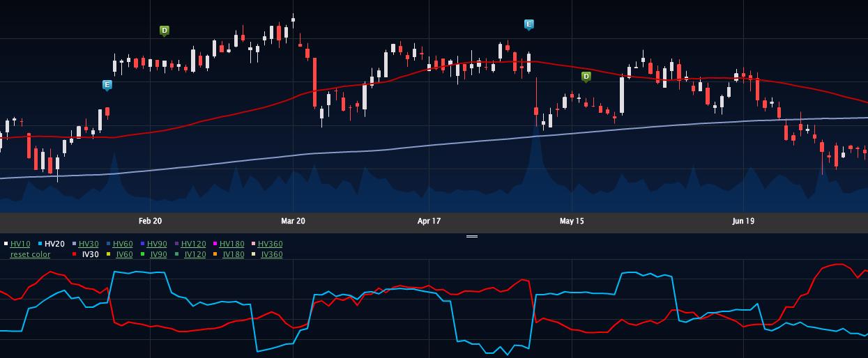Click the yellow IV60 color swatch
The width and height of the screenshot is (868, 358).
109,255
